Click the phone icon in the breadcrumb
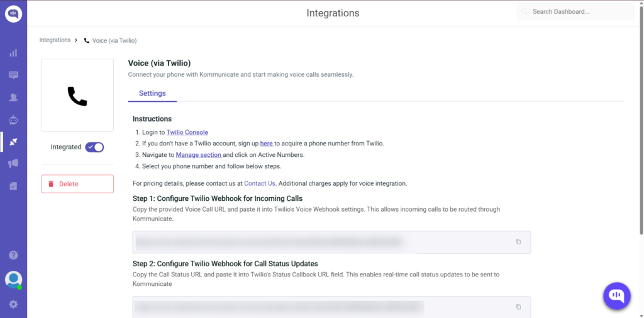 [86, 41]
